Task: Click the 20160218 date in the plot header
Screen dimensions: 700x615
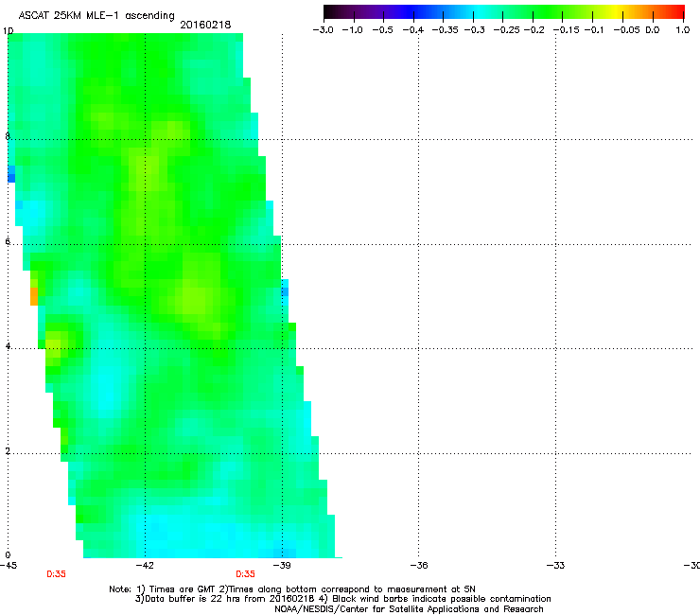Action: point(205,25)
